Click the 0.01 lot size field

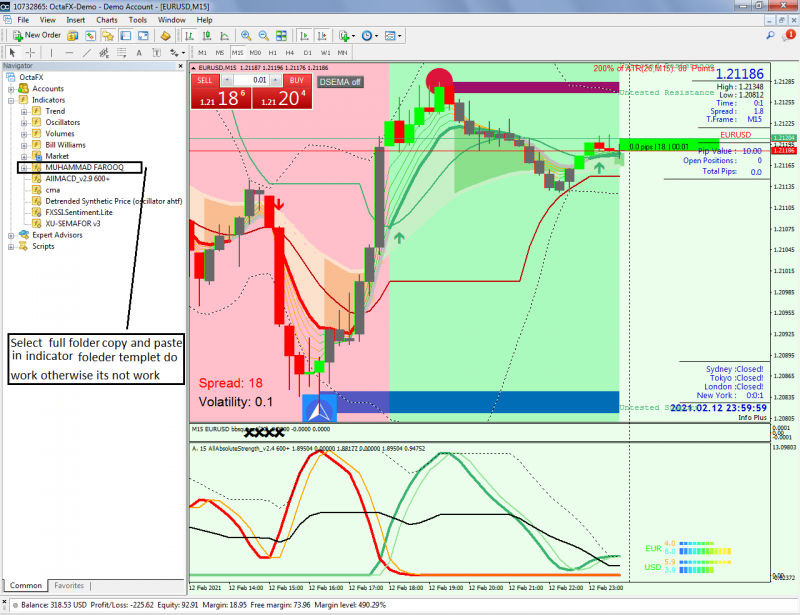click(x=251, y=80)
